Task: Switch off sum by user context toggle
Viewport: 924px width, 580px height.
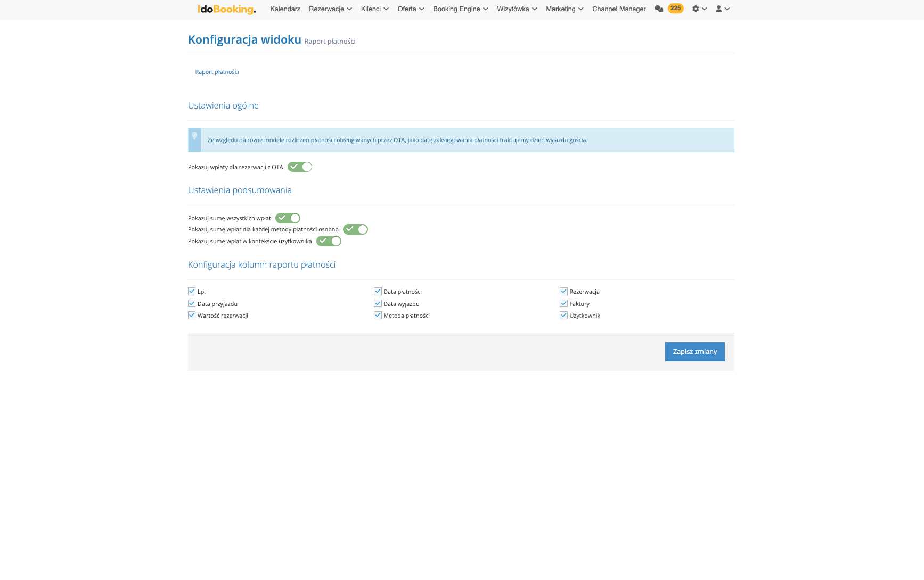Action: (329, 241)
